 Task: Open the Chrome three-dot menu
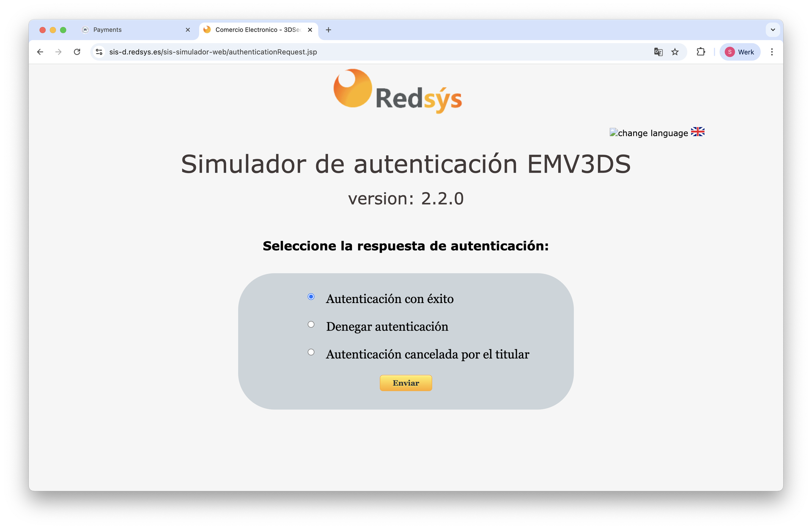[772, 52]
